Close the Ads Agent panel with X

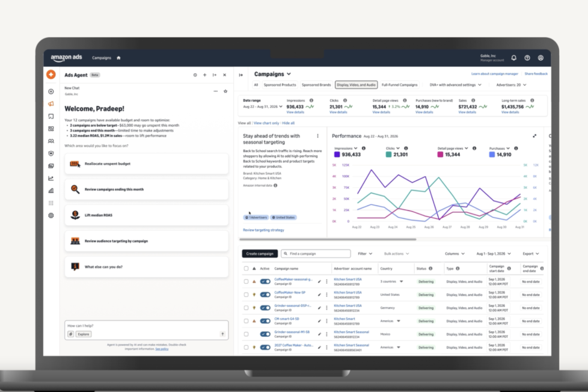point(225,75)
